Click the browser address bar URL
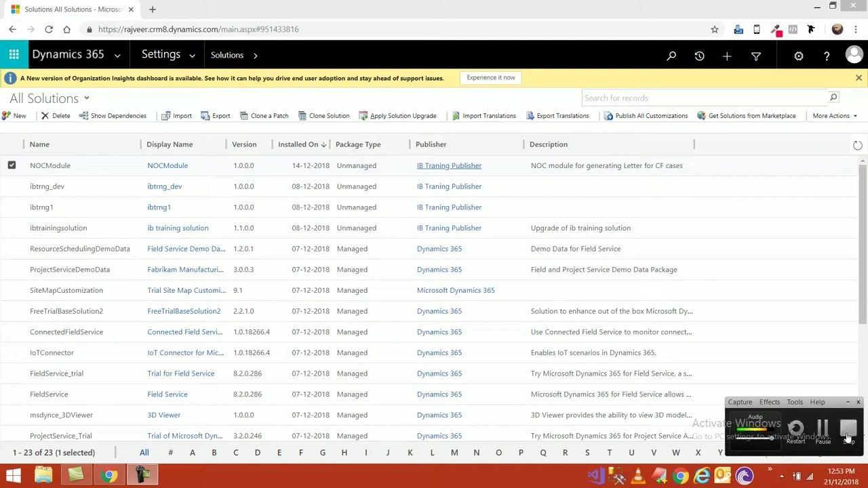The width and height of the screenshot is (868, 488). click(198, 29)
